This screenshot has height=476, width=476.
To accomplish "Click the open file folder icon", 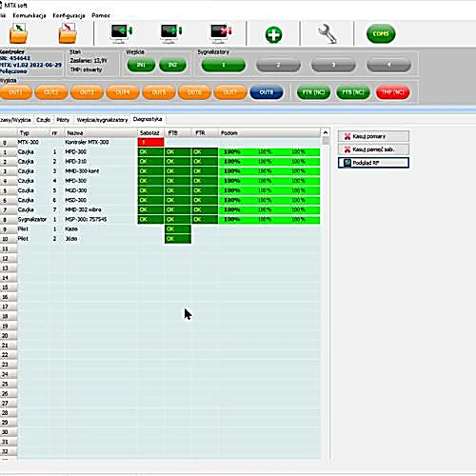I will click(18, 33).
